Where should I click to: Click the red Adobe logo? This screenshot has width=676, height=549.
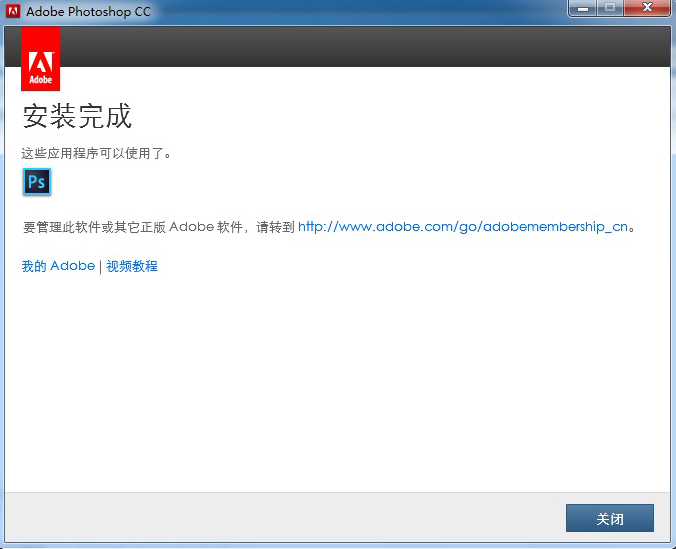pos(41,59)
